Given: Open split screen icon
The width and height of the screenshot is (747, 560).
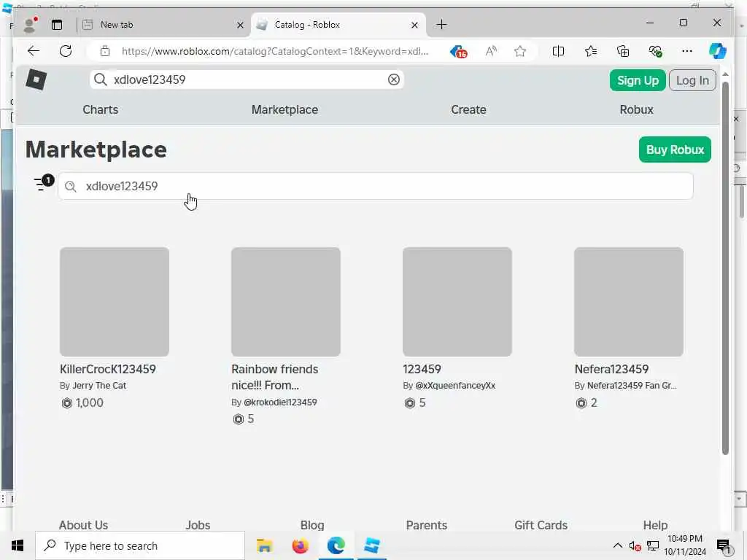Looking at the screenshot, I should coord(558,51).
